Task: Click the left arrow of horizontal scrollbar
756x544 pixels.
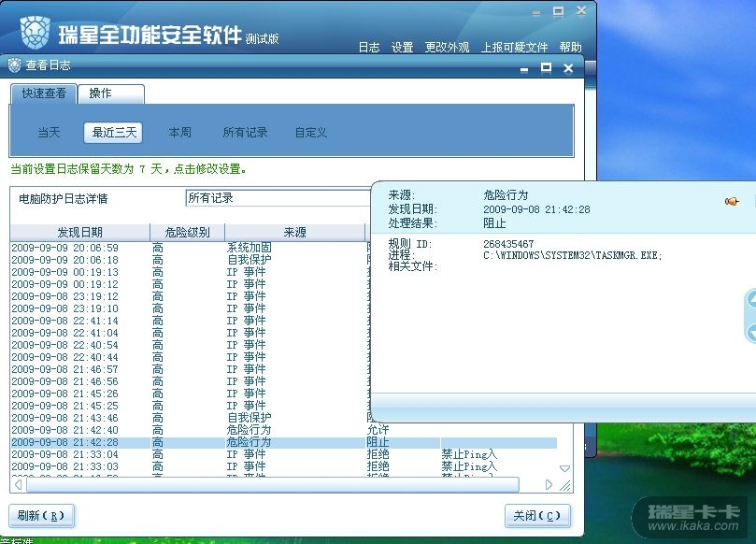Action: (x=19, y=484)
